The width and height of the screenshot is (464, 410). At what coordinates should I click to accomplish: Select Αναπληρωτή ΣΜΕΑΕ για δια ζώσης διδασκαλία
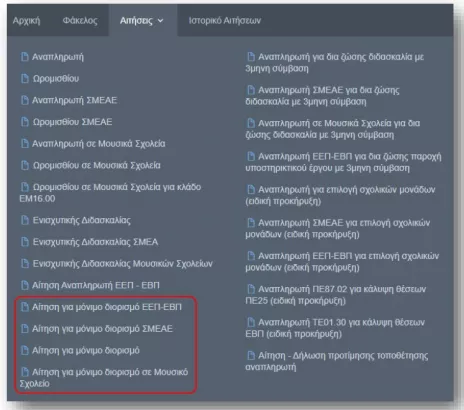coord(322,96)
